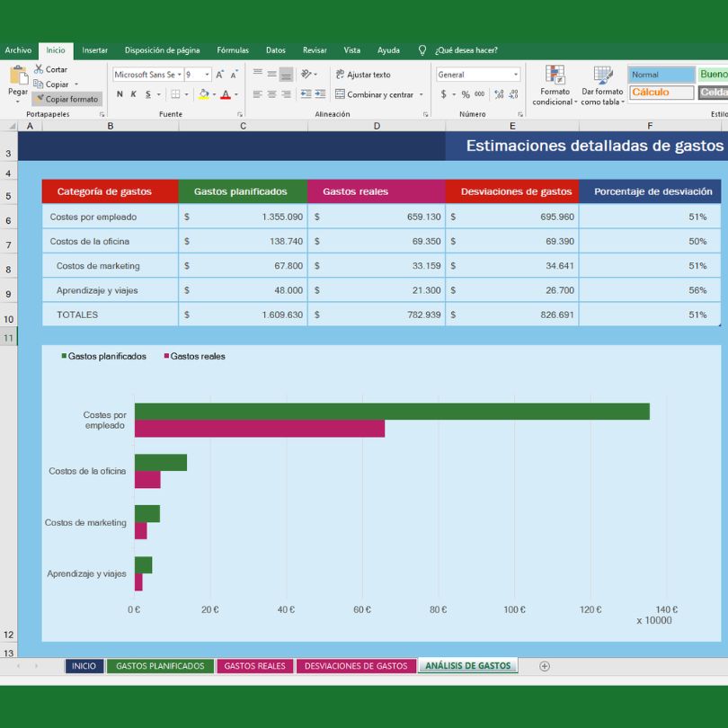Click the Cortar scissors icon
This screenshot has height=728, width=728.
[x=39, y=69]
